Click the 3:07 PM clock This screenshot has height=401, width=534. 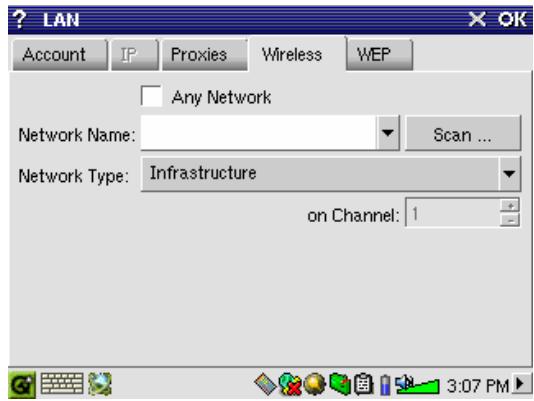click(477, 385)
